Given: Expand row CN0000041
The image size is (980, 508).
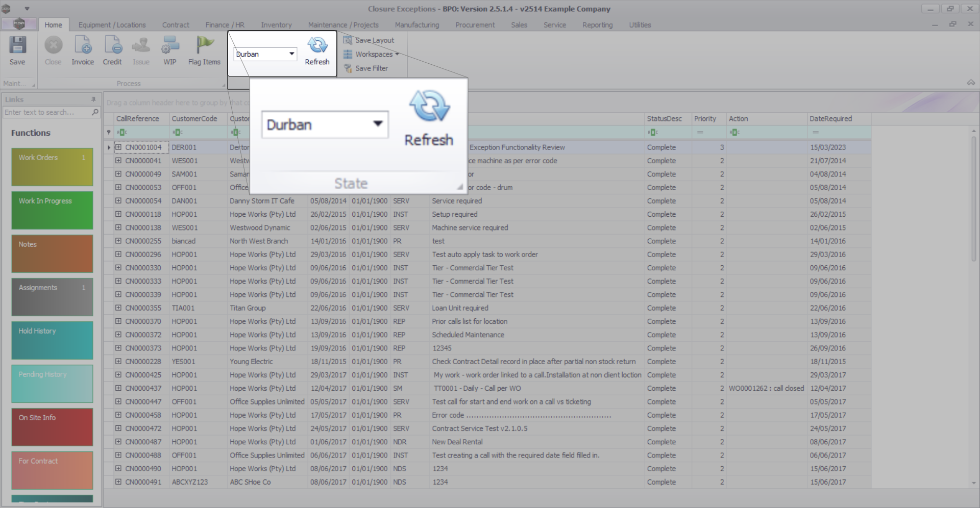Looking at the screenshot, I should tap(118, 161).
